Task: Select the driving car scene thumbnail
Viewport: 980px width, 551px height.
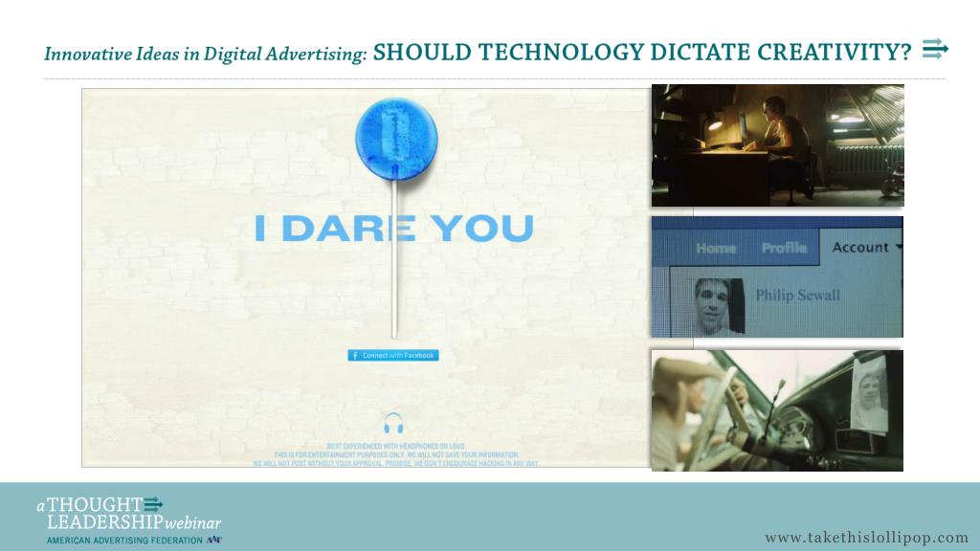Action: coord(777,410)
